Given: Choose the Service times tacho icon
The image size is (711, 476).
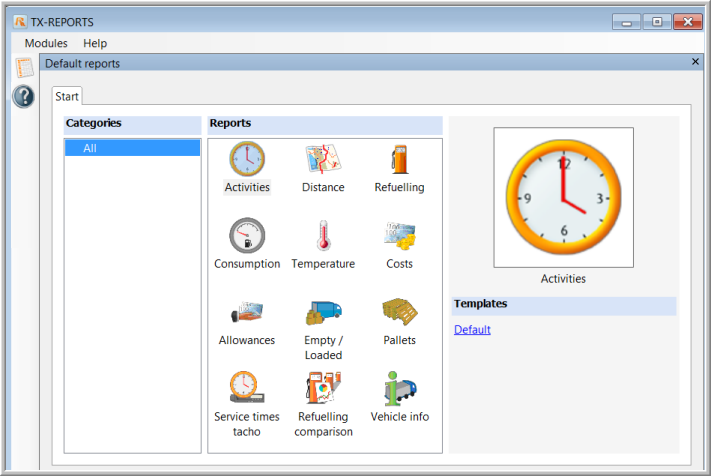Looking at the screenshot, I should pyautogui.click(x=247, y=388).
